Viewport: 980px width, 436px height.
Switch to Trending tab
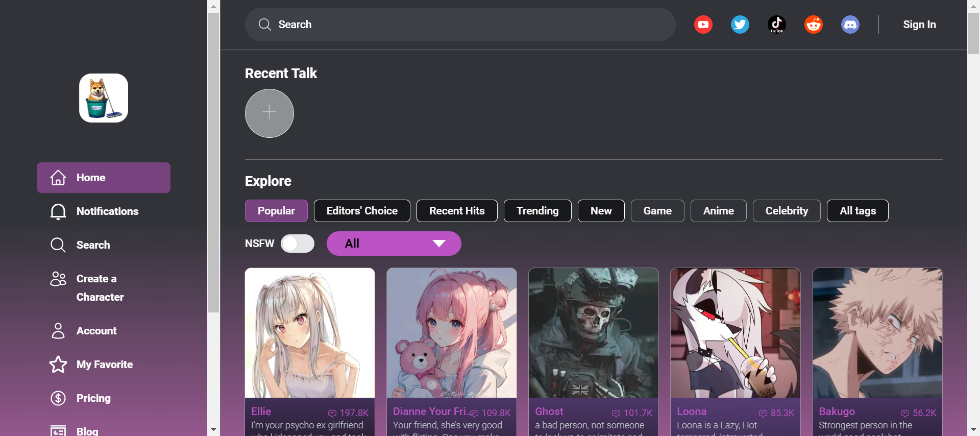[537, 211]
